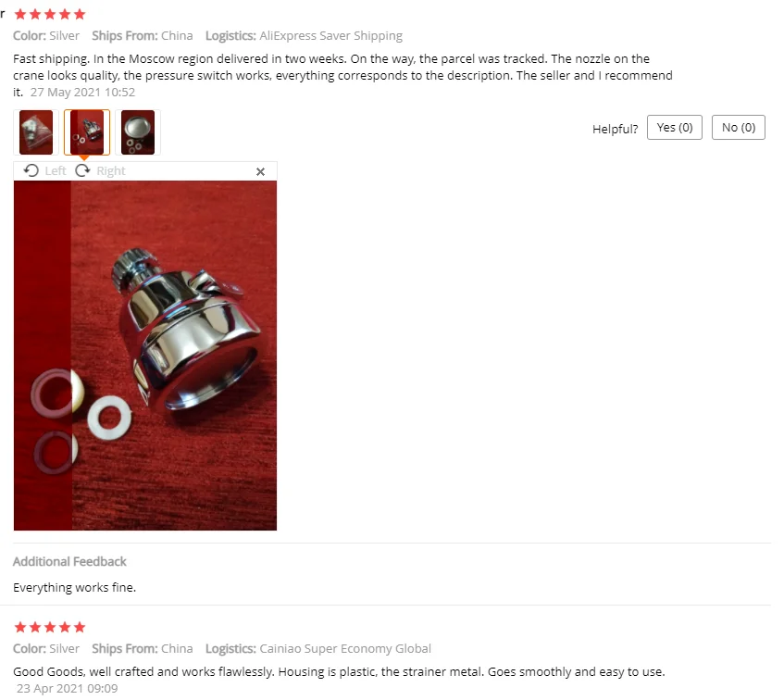Click the 'Right' rotate label
The width and height of the screenshot is (784, 700).
[111, 171]
